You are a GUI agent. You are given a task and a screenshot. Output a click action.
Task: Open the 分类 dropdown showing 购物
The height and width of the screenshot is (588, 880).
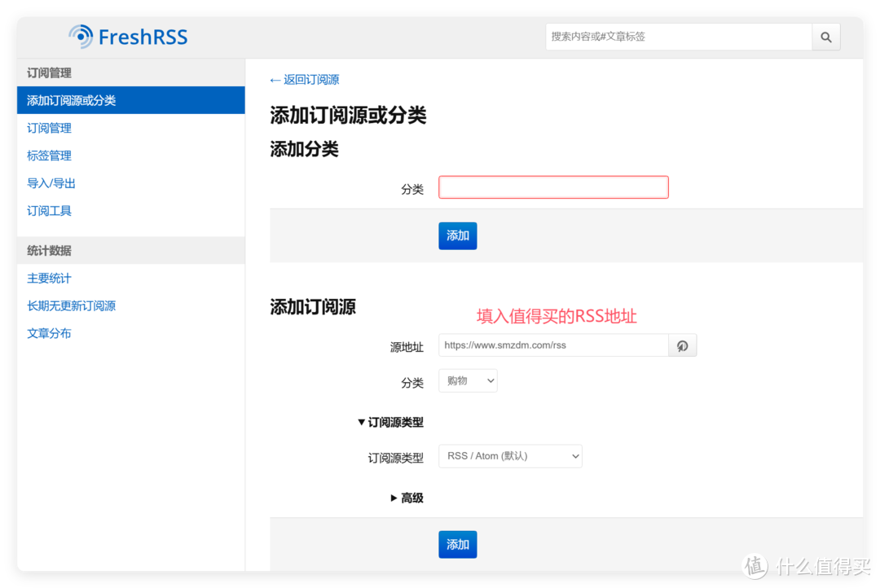[467, 380]
